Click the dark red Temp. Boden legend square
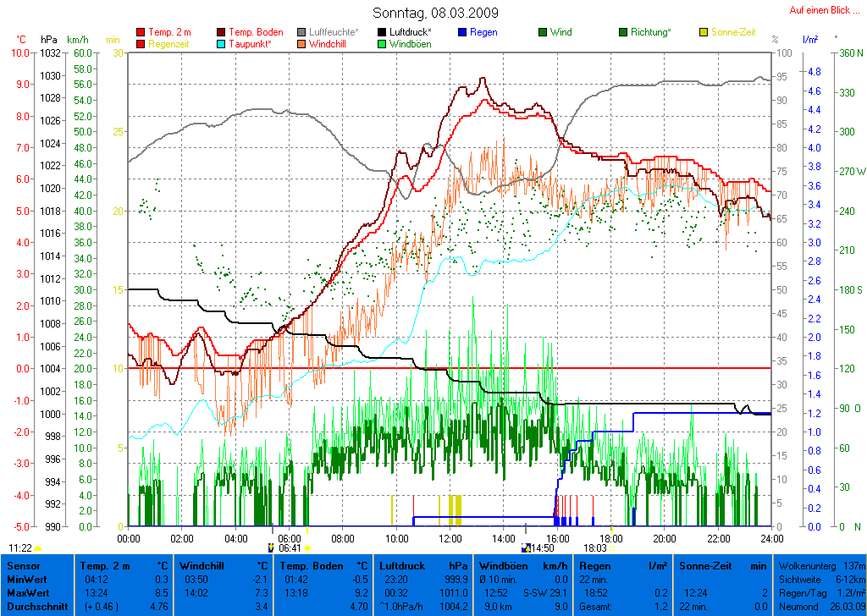This screenshot has height=616, width=867. [222, 32]
